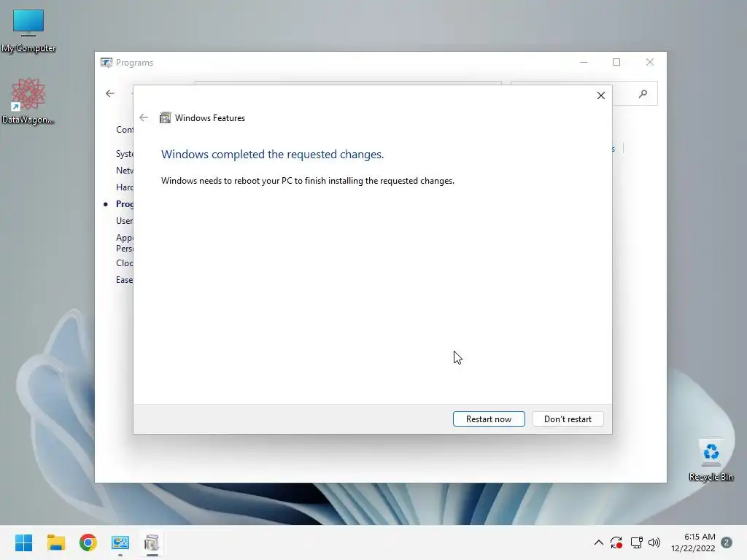Switch to Control Panel taskbar item
This screenshot has height=560, width=747.
(120, 542)
